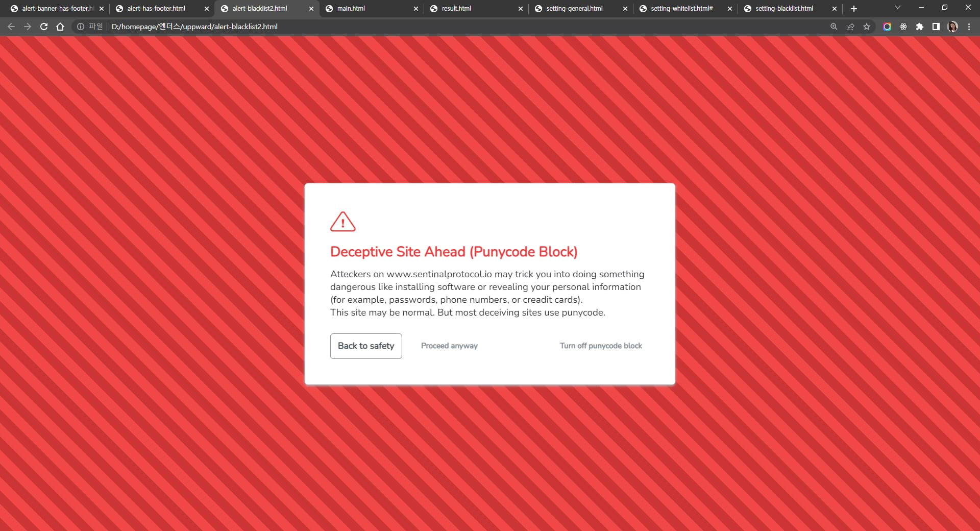980x531 pixels.
Task: Open the colorful circle extension icon
Action: (887, 27)
